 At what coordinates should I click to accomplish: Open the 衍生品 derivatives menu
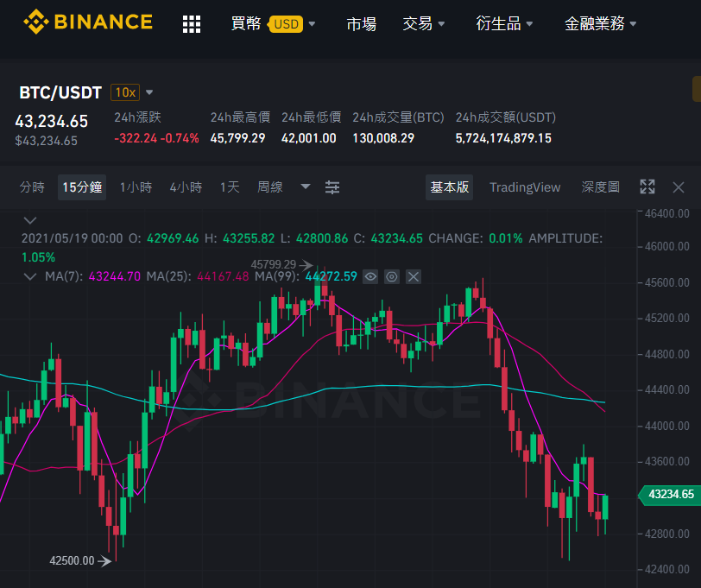[504, 23]
